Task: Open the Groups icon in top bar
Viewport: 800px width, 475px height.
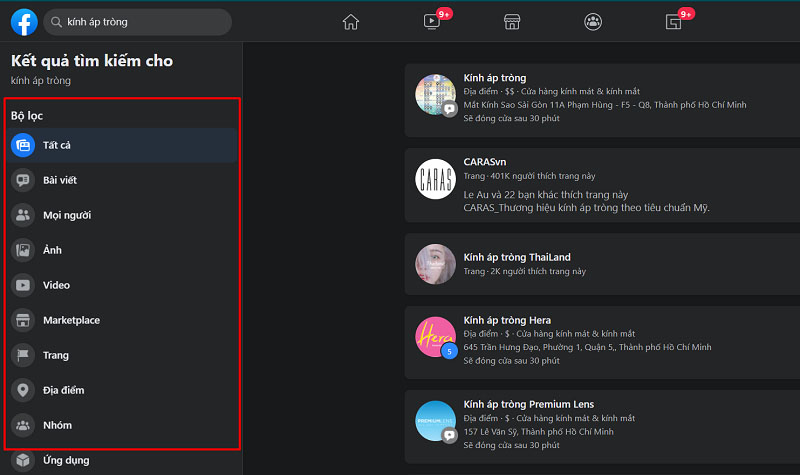Action: tap(593, 22)
